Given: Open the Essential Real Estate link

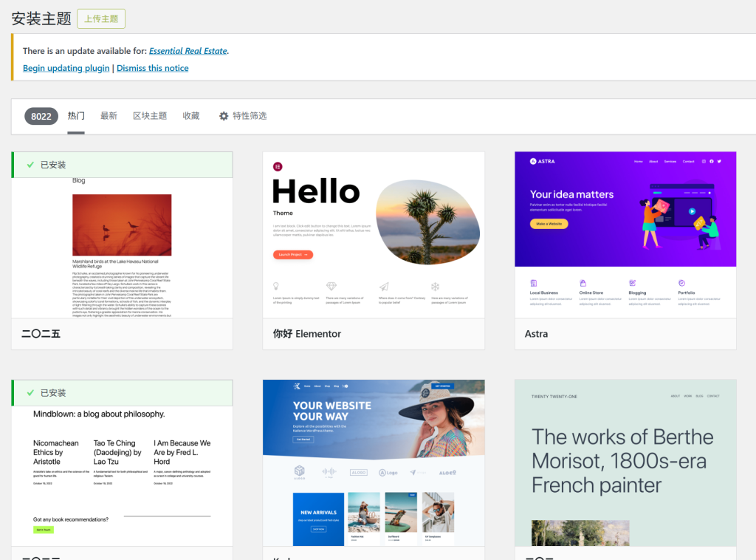Looking at the screenshot, I should point(188,51).
